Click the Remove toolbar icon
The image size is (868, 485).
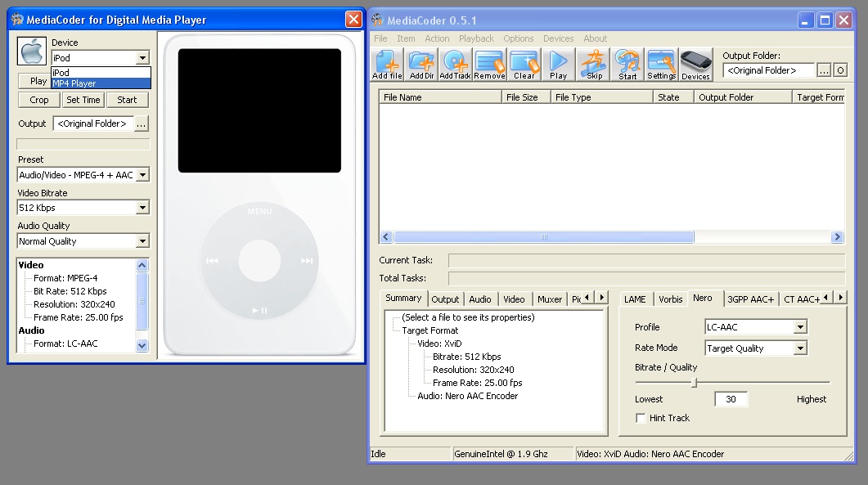[x=489, y=65]
